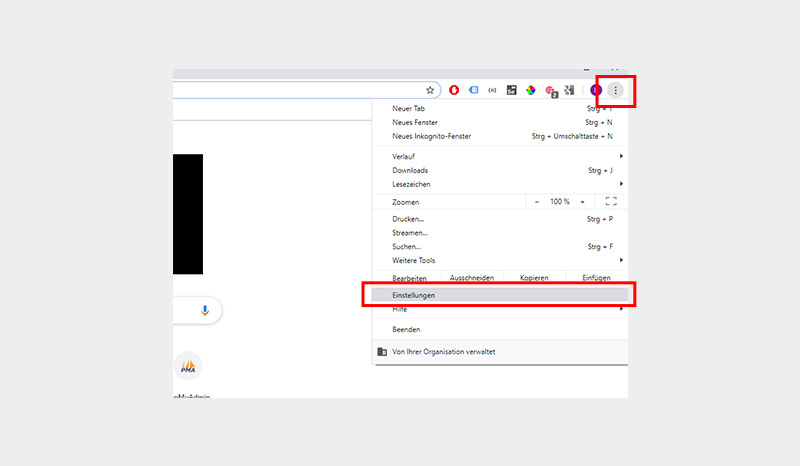
Task: Decrease zoom with the minus button
Action: point(537,201)
